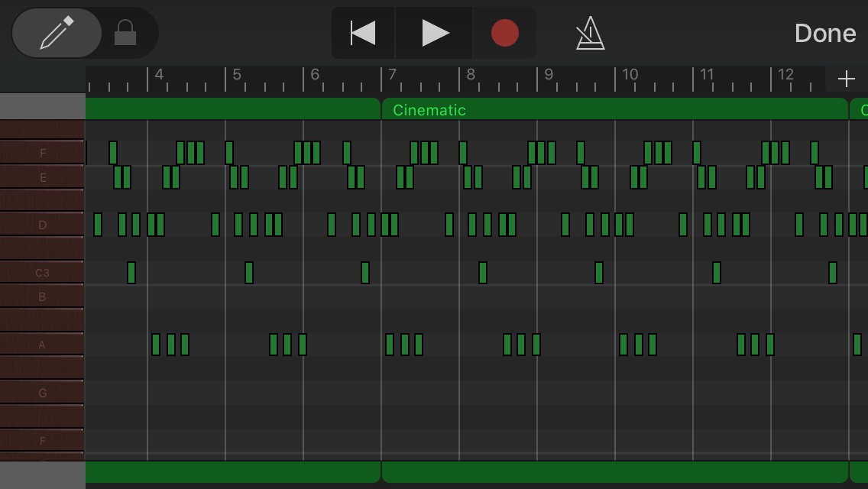Play the D key on the keyboard
Image resolution: width=868 pixels, height=489 pixels.
click(42, 225)
